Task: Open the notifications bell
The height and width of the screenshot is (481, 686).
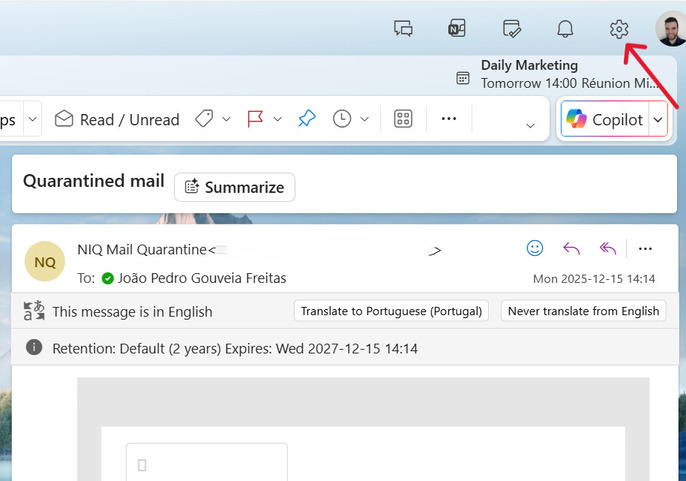Action: (x=565, y=29)
